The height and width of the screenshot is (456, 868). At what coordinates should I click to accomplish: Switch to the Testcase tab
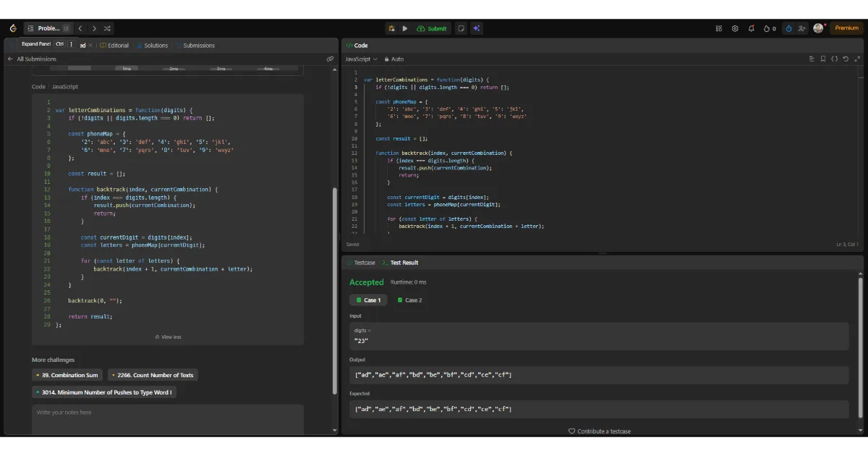(x=359, y=263)
